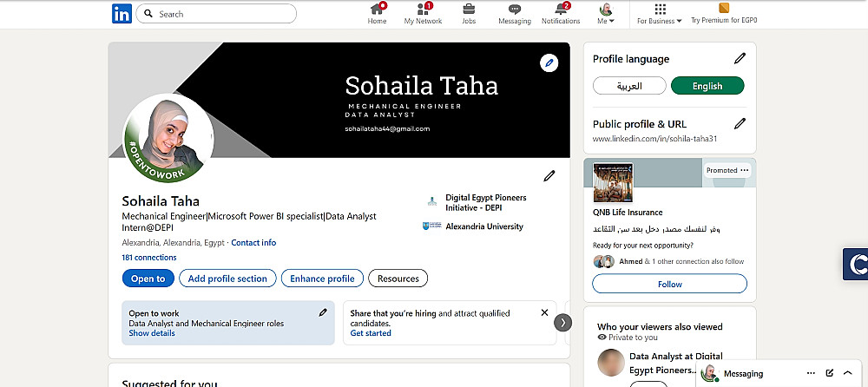Click into the Search field
The width and height of the screenshot is (868, 387).
pos(216,14)
